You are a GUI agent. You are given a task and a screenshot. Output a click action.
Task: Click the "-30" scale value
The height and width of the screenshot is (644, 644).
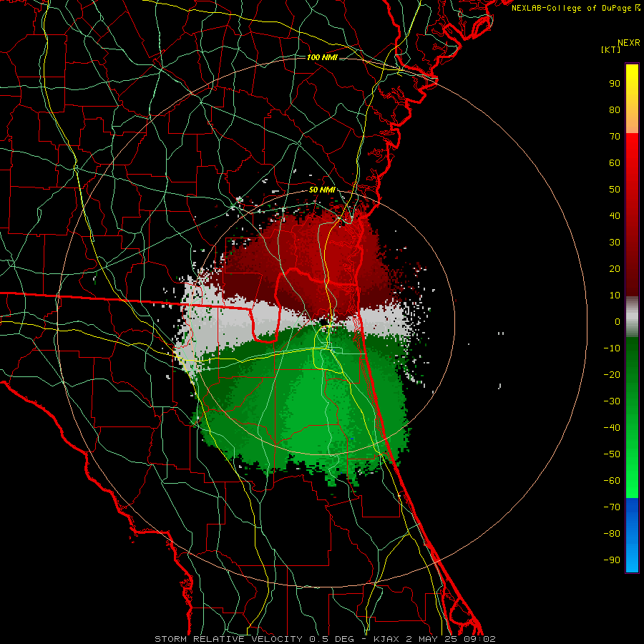pyautogui.click(x=612, y=401)
